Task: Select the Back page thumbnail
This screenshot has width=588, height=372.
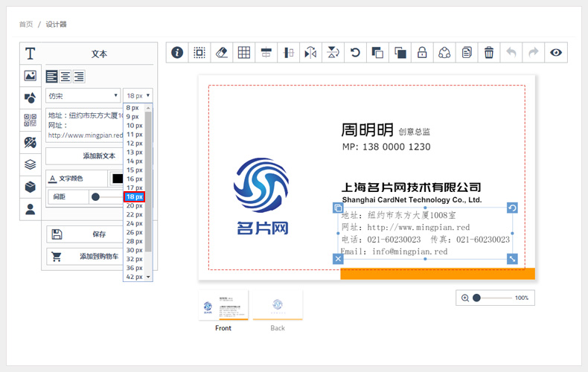Action: [x=278, y=305]
